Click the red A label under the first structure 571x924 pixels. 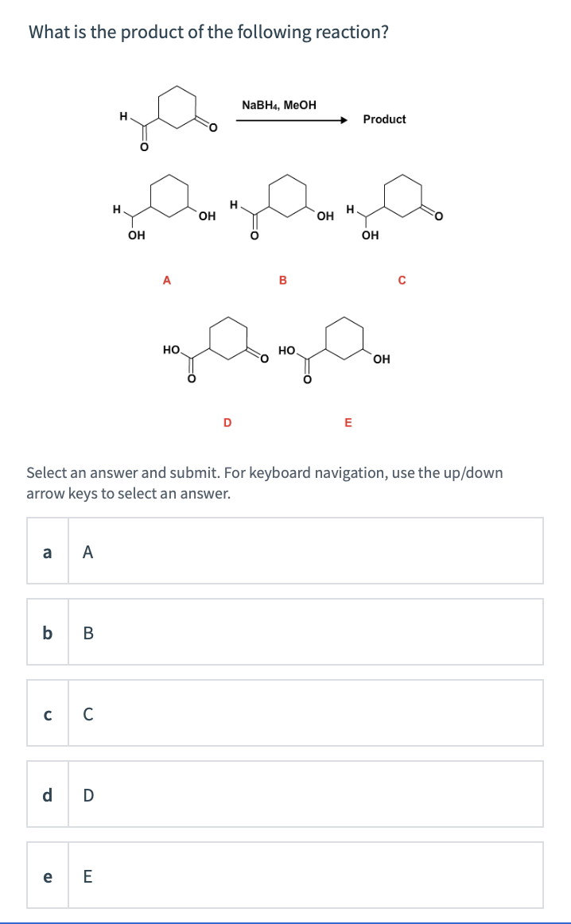click(x=167, y=278)
